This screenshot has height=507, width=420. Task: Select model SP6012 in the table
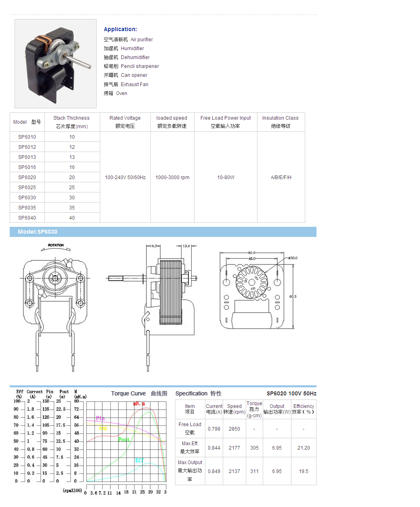[27, 147]
